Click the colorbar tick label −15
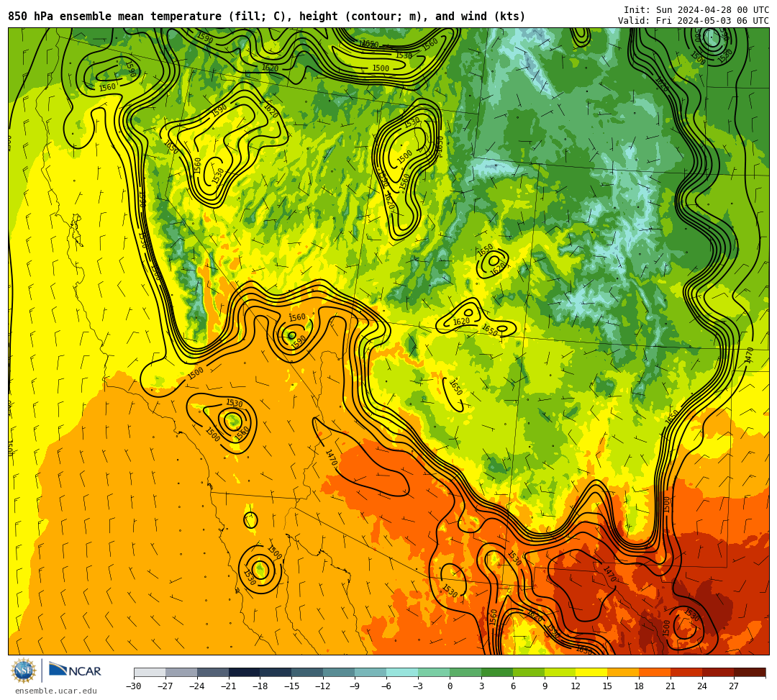Viewport: 777px width, 700px height. (291, 686)
